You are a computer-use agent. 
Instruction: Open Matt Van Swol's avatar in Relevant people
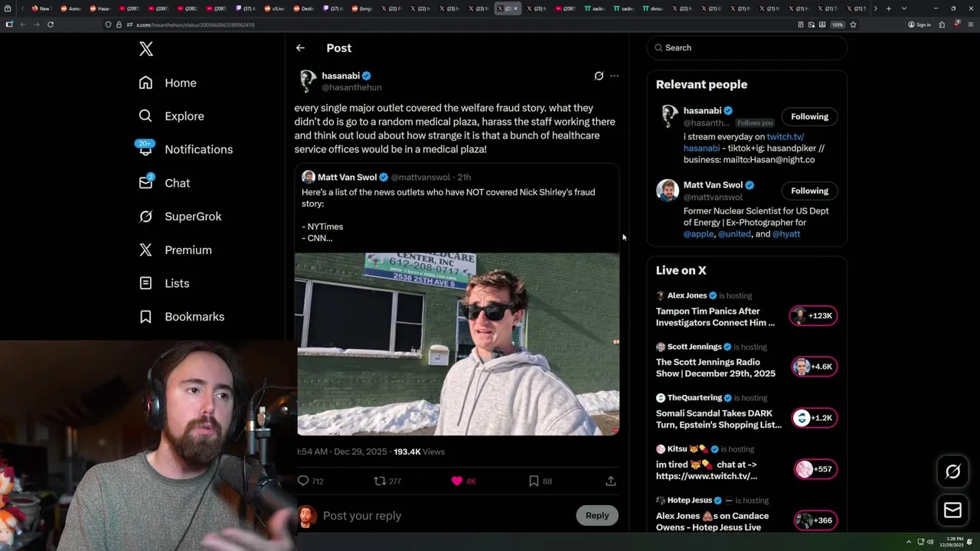pyautogui.click(x=667, y=191)
